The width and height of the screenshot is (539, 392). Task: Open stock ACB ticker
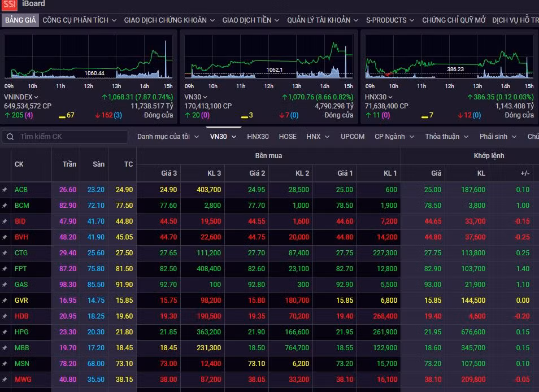tap(21, 190)
